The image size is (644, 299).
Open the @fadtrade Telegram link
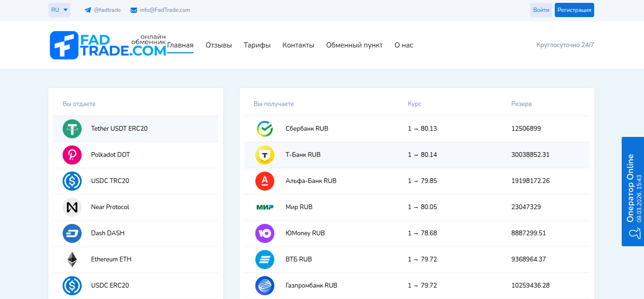click(x=103, y=10)
